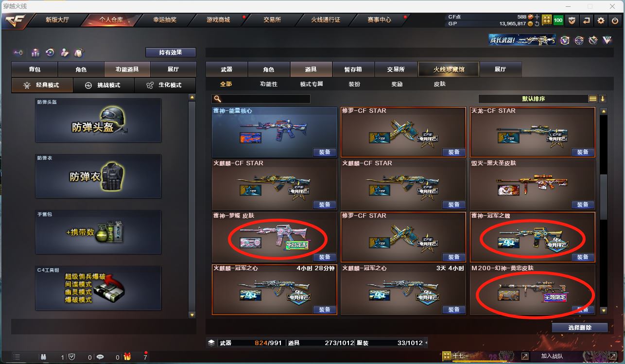Click the item search input field
625x364 pixels.
point(261,99)
